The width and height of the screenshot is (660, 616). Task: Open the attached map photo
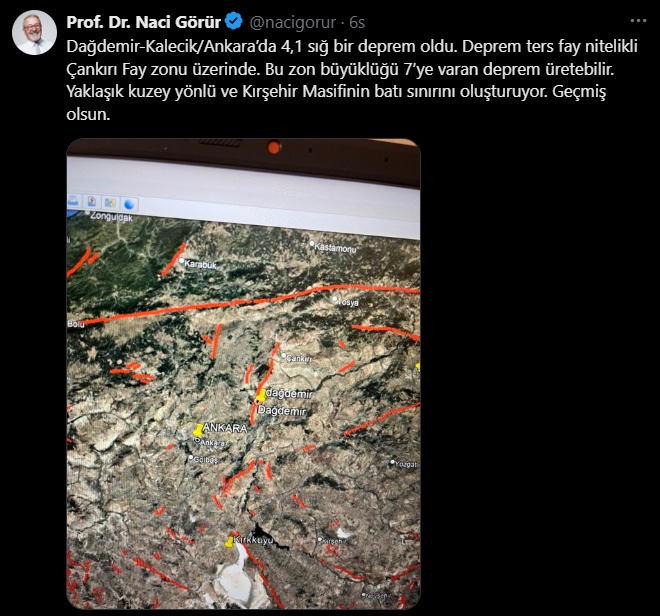point(243,373)
